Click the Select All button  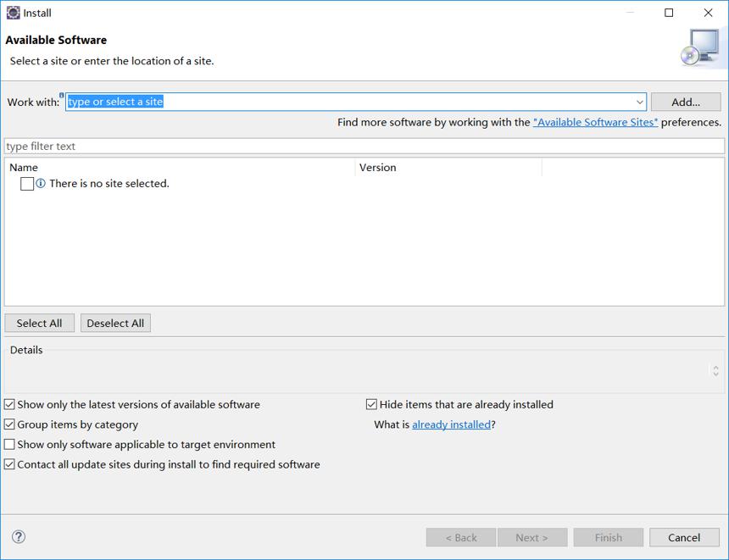[40, 323]
